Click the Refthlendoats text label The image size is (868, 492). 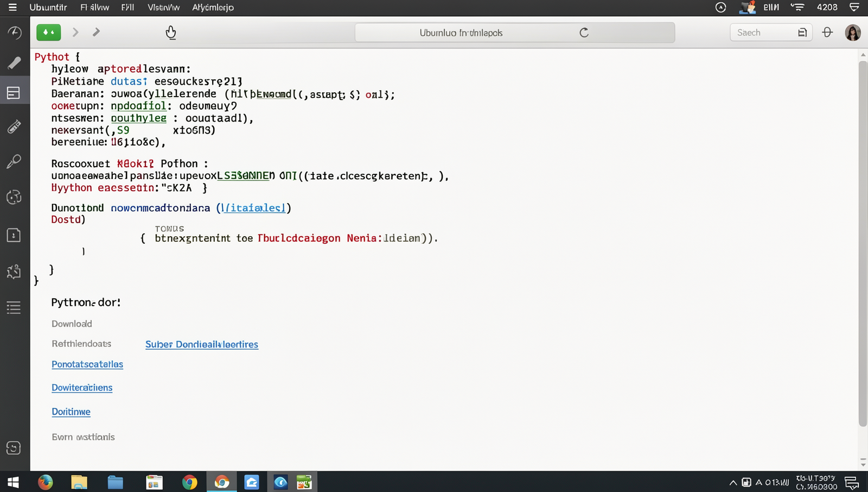click(x=81, y=344)
